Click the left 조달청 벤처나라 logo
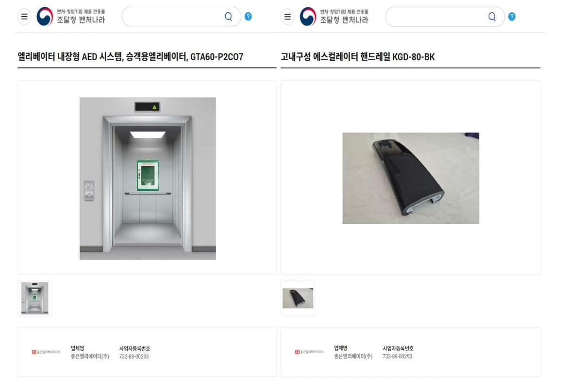The height and width of the screenshot is (392, 568). (71, 16)
